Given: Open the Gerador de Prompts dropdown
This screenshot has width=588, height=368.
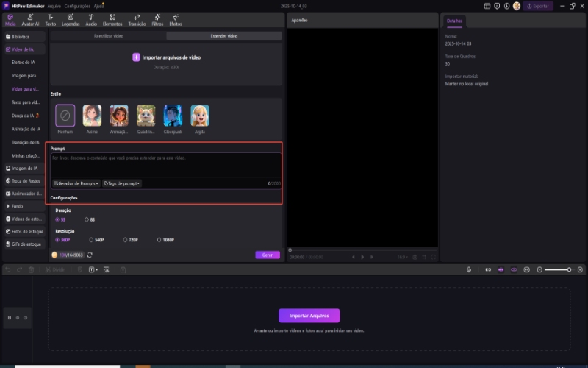Looking at the screenshot, I should click(x=76, y=183).
